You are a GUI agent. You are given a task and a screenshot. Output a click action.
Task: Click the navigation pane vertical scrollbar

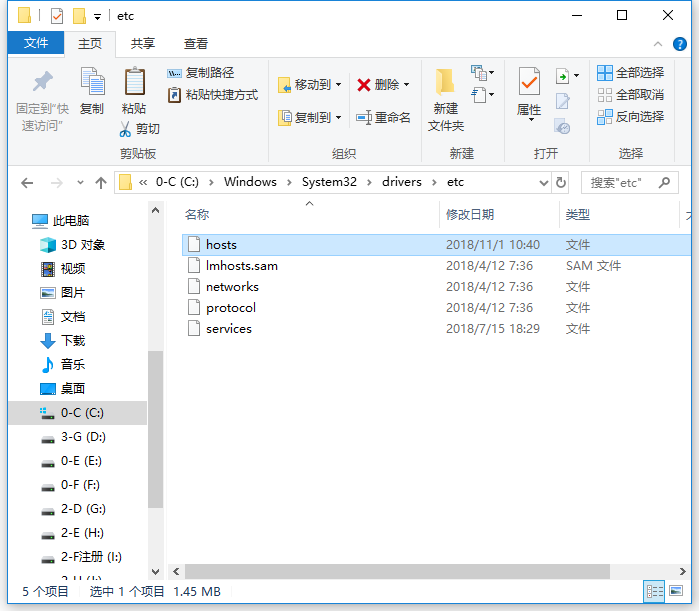(155, 430)
